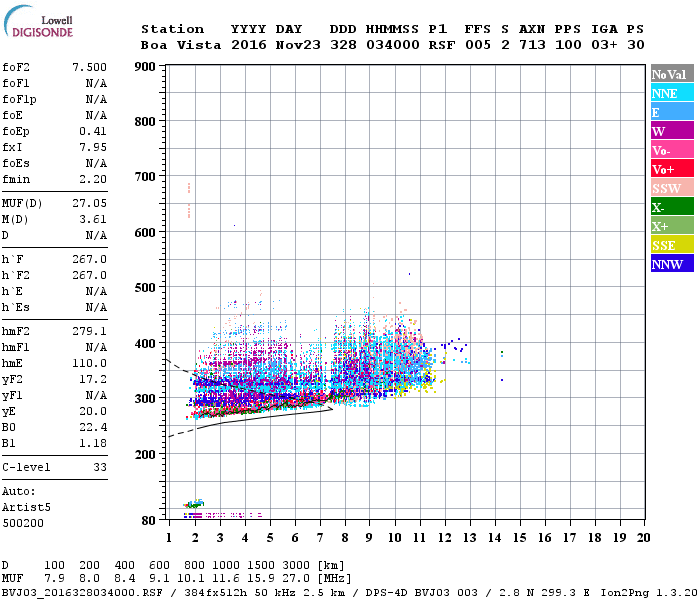The image size is (700, 600).
Task: Click the MUF 7.9 table value
Action: (54, 579)
